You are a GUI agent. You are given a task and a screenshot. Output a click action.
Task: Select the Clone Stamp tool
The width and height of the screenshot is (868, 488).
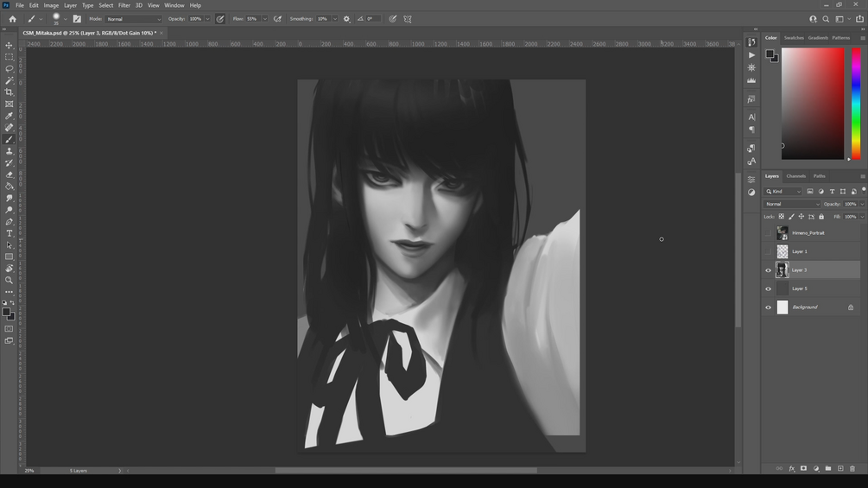[x=9, y=151]
